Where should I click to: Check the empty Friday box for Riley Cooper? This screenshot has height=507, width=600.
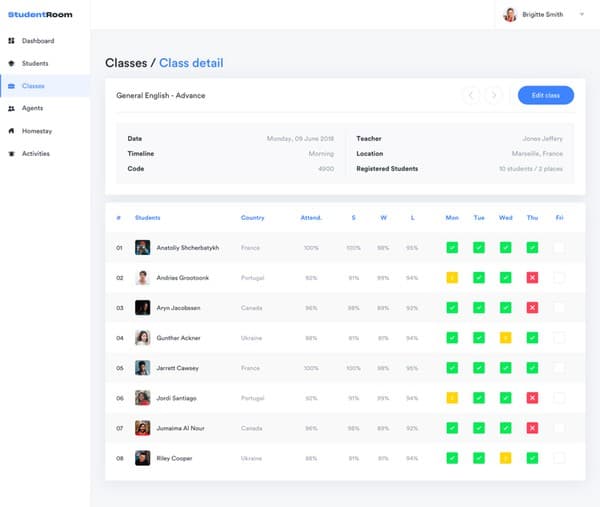click(x=559, y=458)
